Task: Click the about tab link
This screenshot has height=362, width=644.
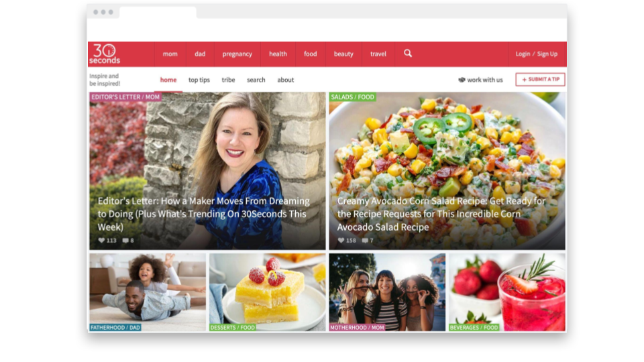Action: click(286, 80)
